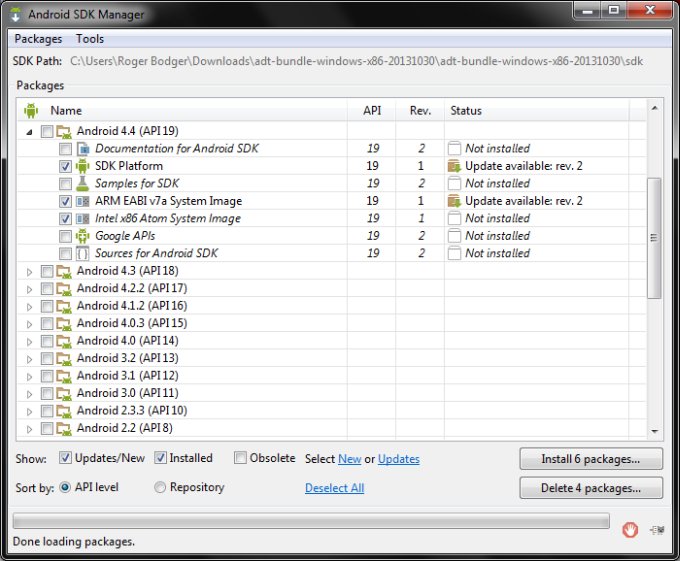The height and width of the screenshot is (561, 680).
Task: Click the Android 4.0.3 (API 15) folder icon
Action: [x=64, y=323]
